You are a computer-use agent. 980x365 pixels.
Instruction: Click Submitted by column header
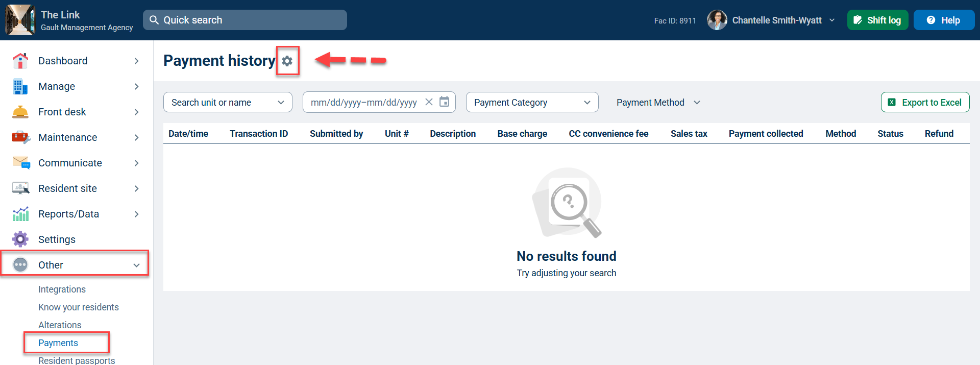pos(336,134)
